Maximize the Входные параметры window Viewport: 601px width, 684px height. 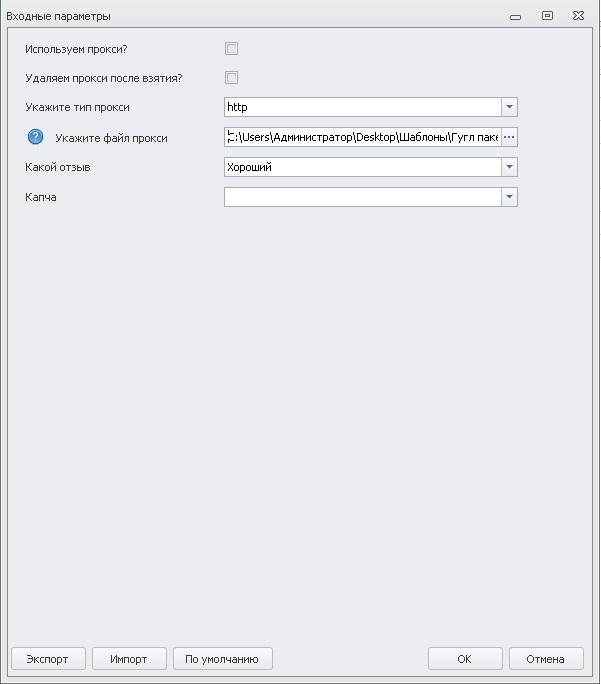[547, 16]
